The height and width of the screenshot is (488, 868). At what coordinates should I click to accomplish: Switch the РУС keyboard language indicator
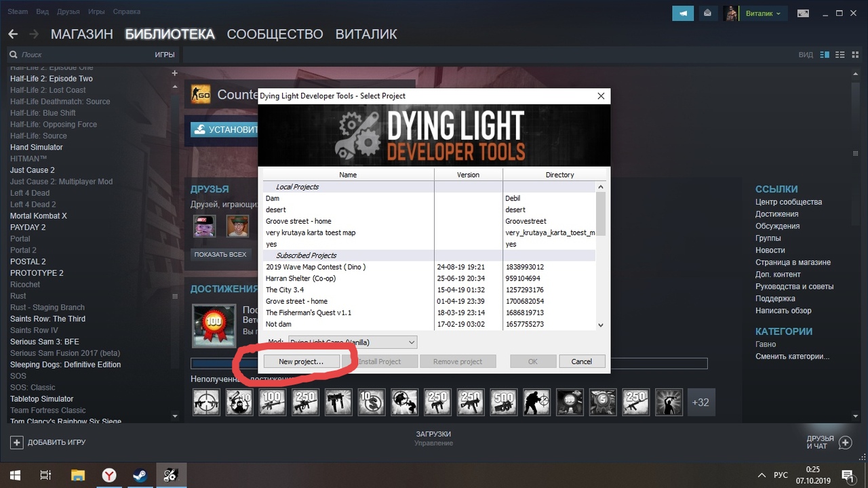[781, 475]
